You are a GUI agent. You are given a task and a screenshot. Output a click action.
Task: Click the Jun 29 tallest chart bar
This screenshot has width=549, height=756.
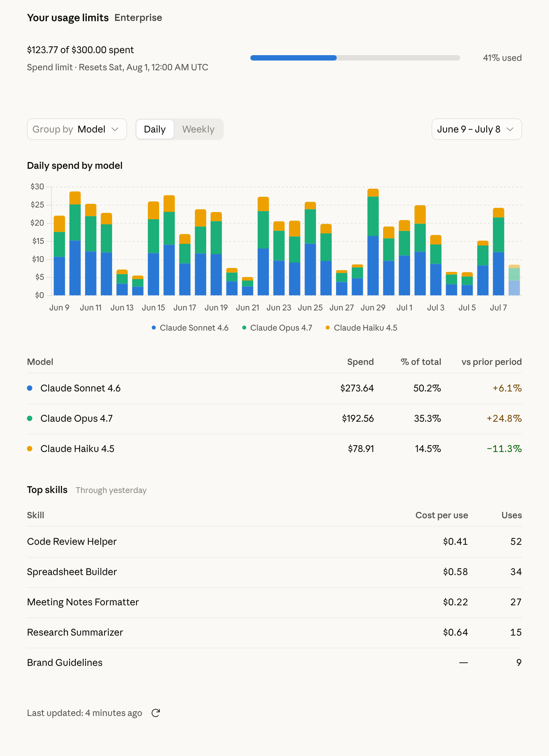pyautogui.click(x=373, y=242)
